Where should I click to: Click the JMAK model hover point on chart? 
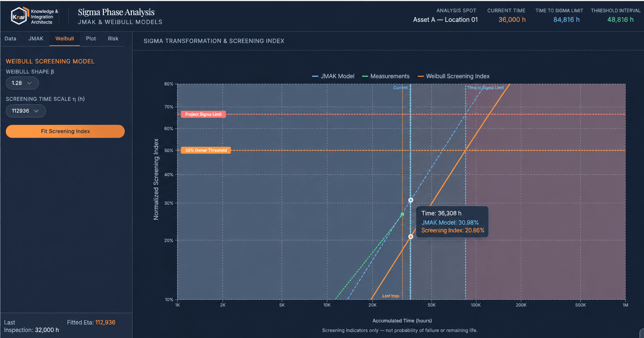pyautogui.click(x=411, y=200)
